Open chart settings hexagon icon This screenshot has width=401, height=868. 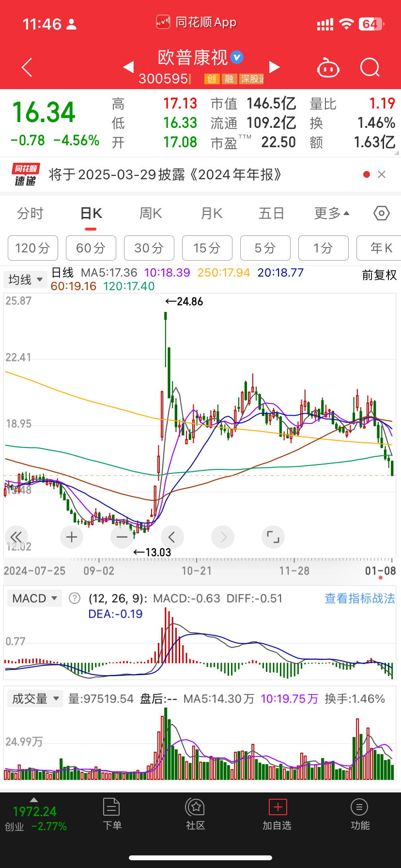click(x=382, y=213)
